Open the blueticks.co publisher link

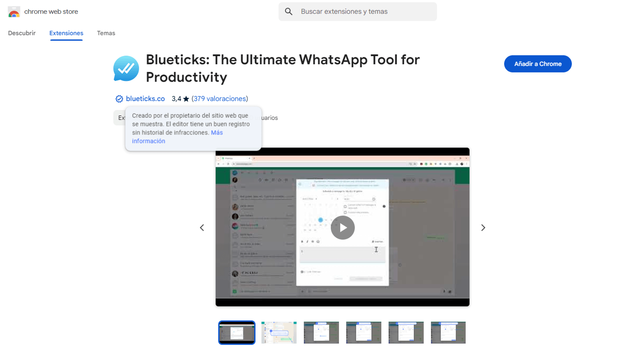[x=145, y=99]
